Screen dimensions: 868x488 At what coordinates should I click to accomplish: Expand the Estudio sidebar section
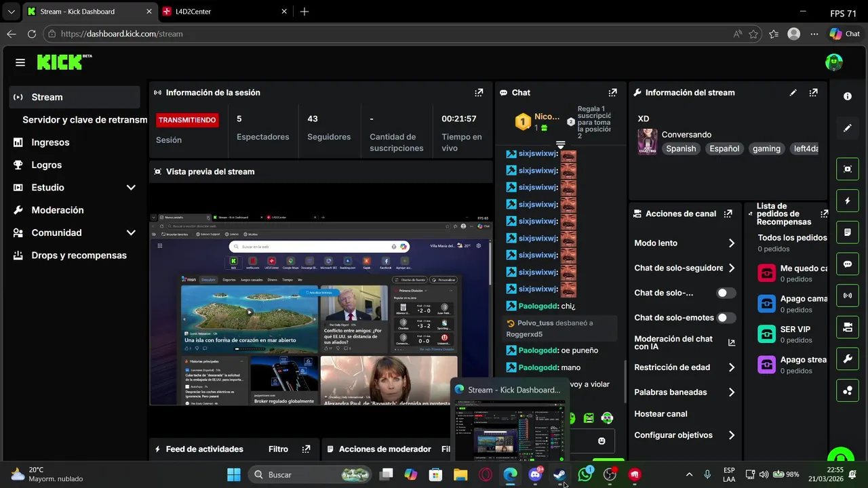pos(131,188)
